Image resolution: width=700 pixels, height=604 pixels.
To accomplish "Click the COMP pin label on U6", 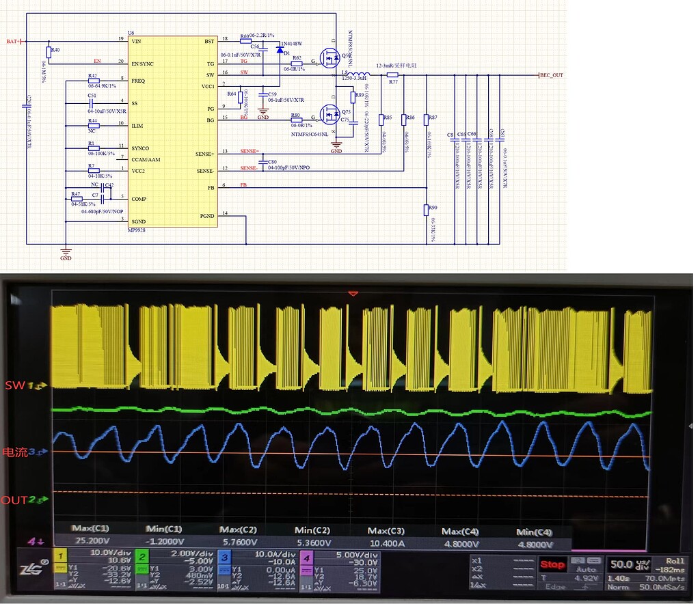I will pos(139,199).
